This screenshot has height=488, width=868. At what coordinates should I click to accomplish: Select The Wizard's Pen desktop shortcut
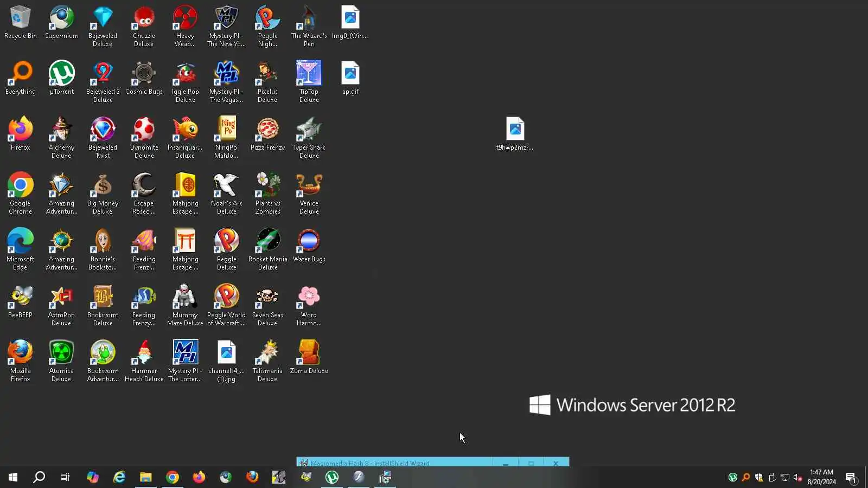[309, 26]
